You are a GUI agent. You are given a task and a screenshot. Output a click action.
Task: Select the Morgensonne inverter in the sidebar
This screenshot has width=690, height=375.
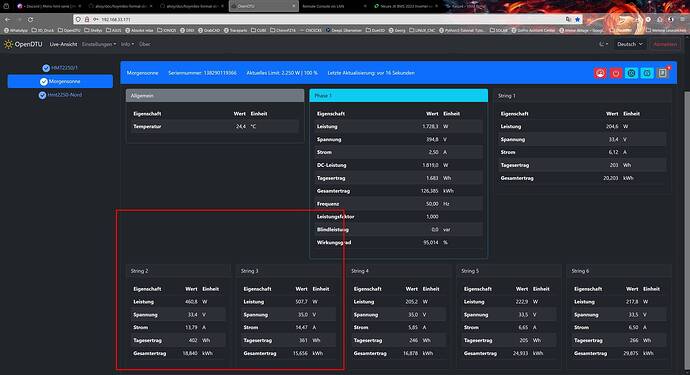click(60, 81)
